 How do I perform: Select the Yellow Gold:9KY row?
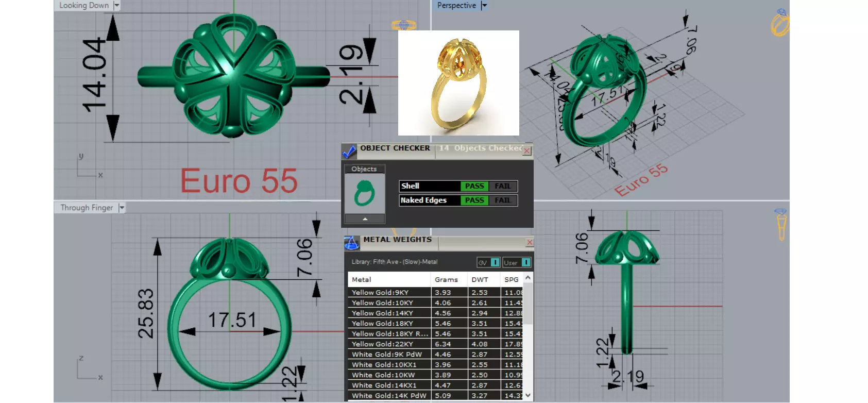(436, 292)
